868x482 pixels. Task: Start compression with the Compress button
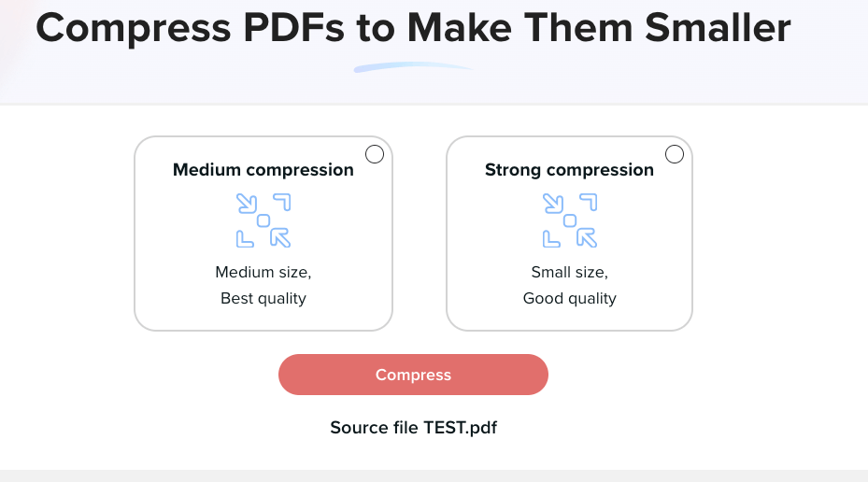[413, 375]
